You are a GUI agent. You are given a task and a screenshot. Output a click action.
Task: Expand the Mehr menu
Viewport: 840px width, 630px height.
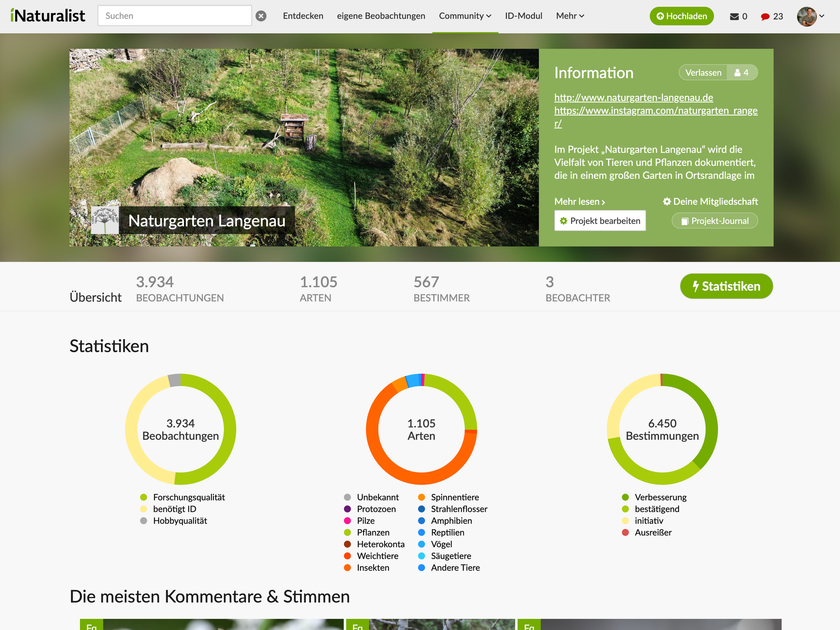click(570, 16)
